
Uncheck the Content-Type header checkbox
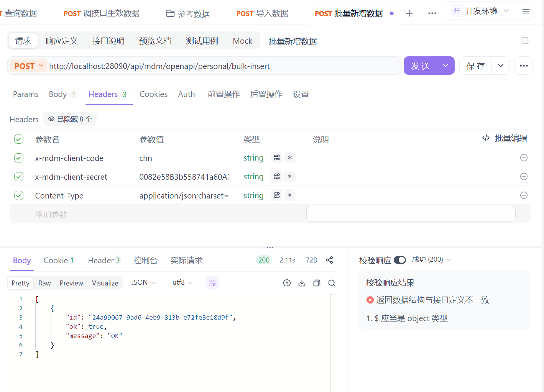[x=19, y=195]
